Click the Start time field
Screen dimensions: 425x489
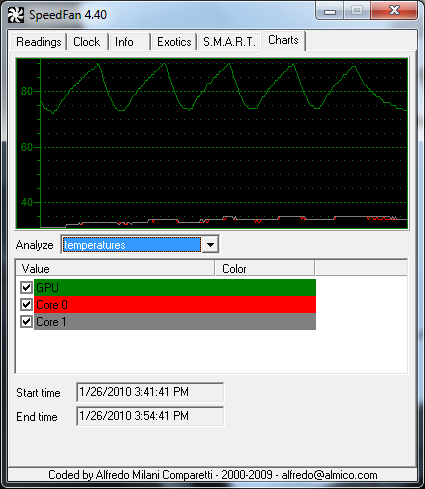[150, 392]
